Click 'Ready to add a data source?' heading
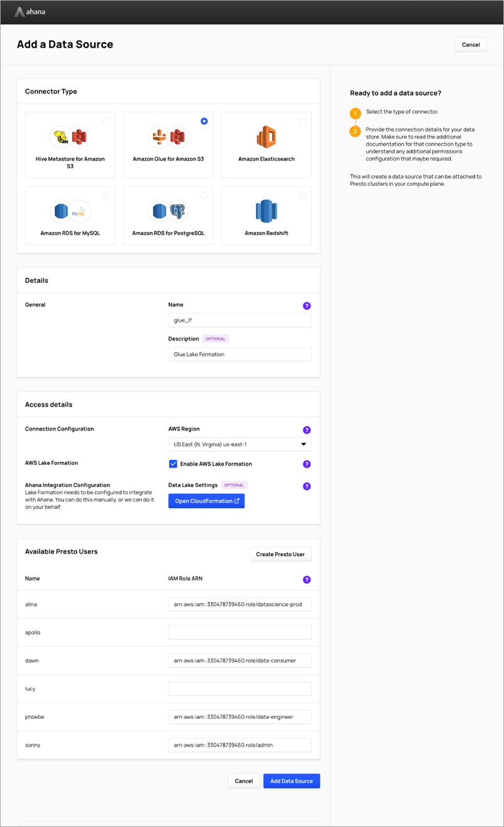 pos(395,93)
